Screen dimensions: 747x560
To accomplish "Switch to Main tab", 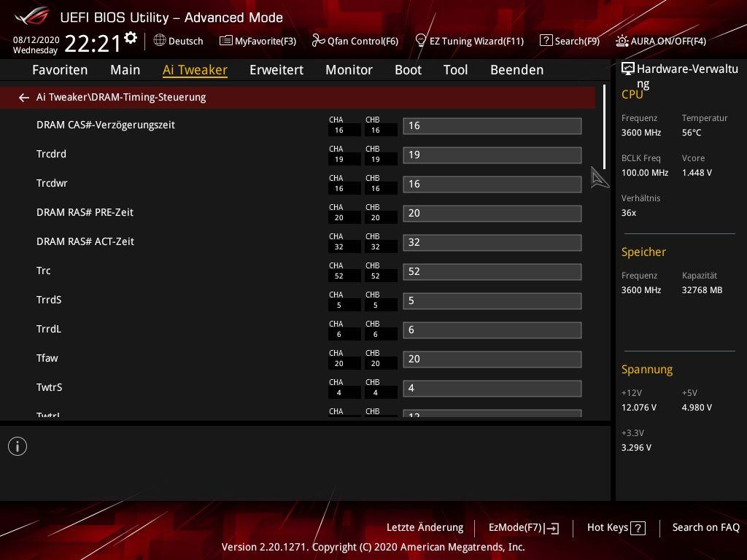I will 125,70.
